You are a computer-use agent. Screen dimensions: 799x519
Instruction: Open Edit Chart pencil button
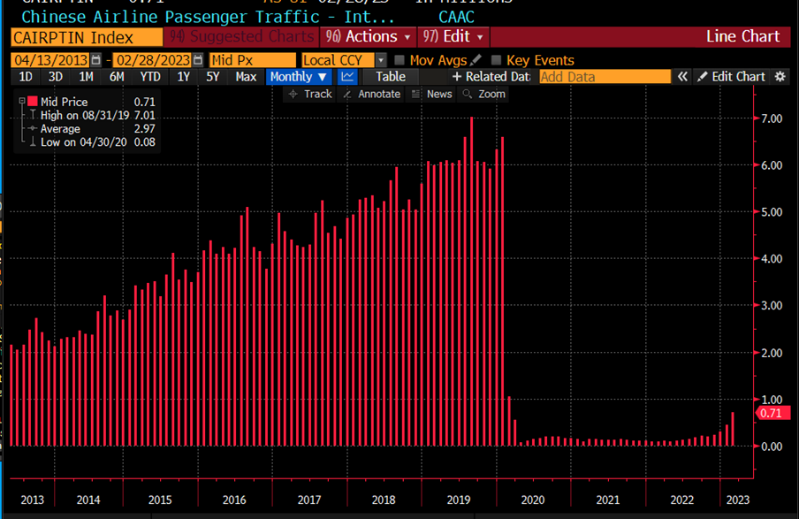coord(731,77)
